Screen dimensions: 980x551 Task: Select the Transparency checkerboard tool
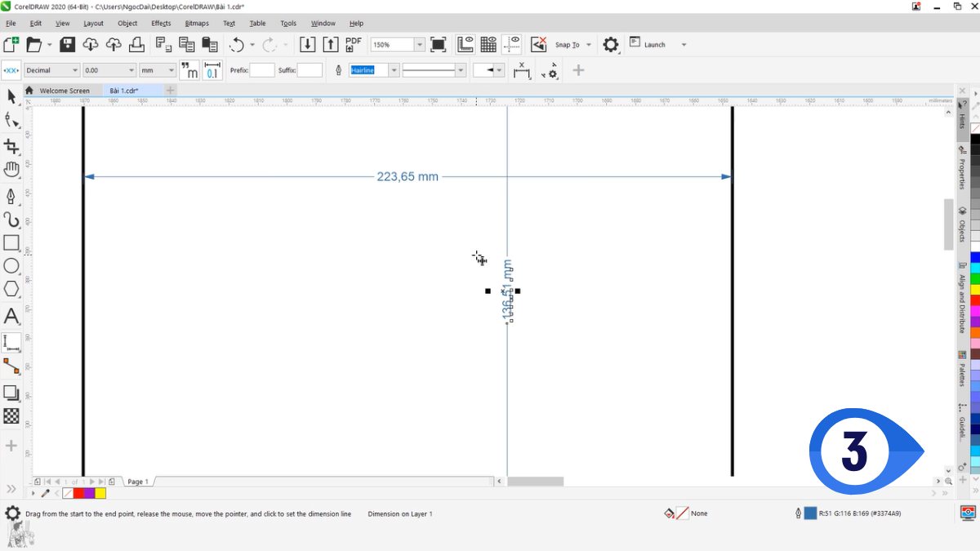11,415
